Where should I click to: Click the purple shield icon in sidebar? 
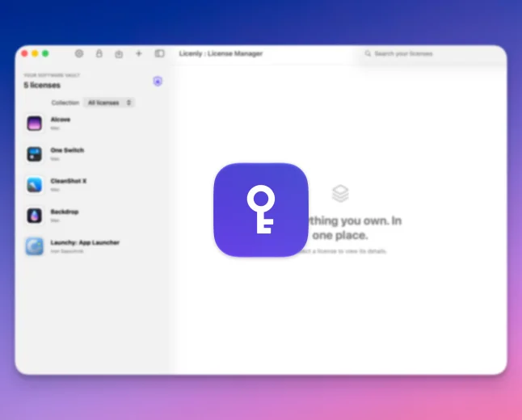click(158, 82)
